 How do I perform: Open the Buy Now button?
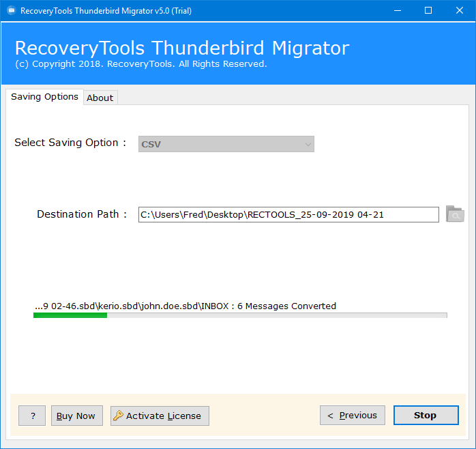(x=77, y=416)
